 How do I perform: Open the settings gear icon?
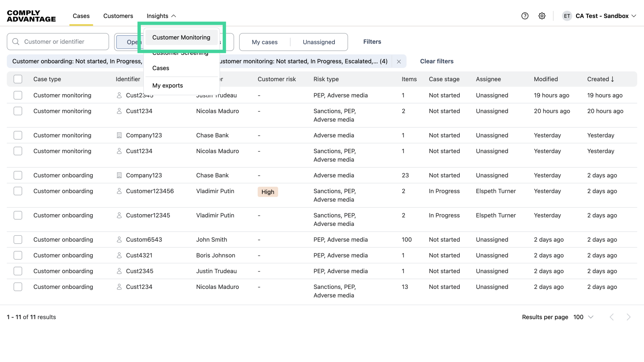(x=542, y=16)
